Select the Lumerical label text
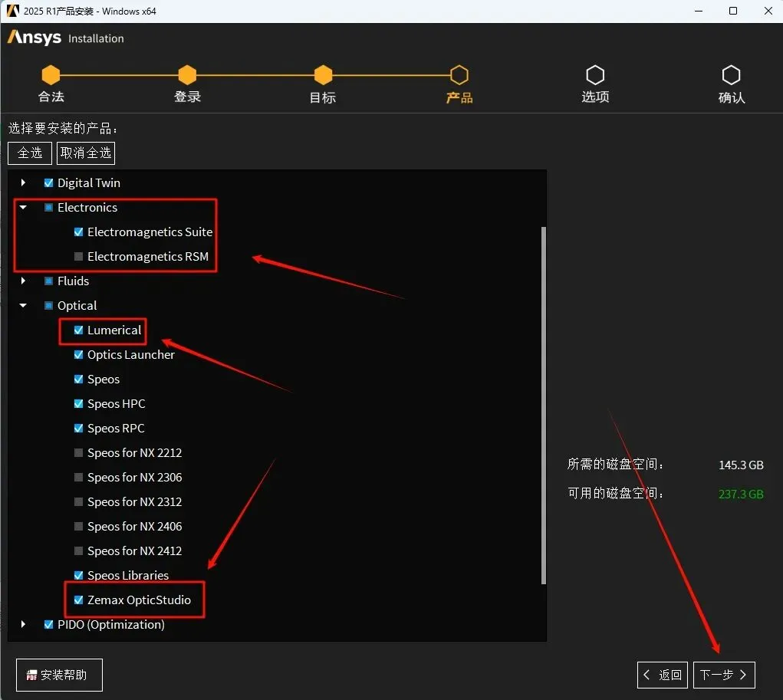 click(x=114, y=330)
